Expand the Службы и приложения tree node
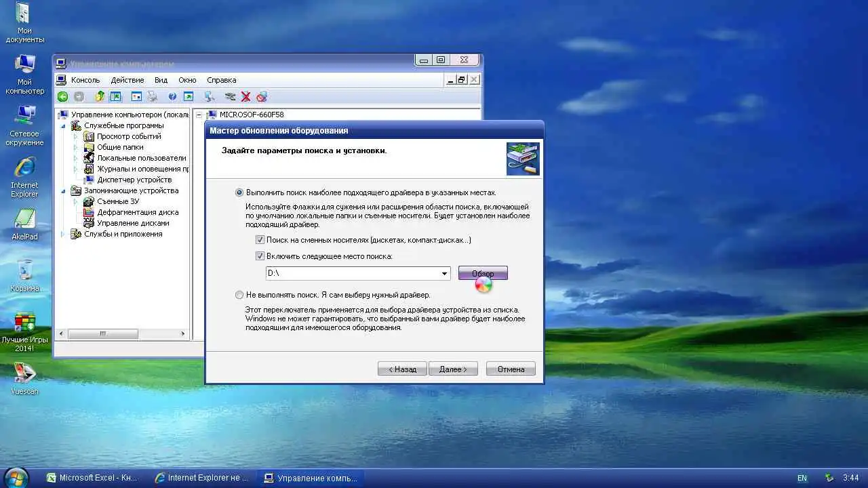This screenshot has width=868, height=488. [x=63, y=234]
